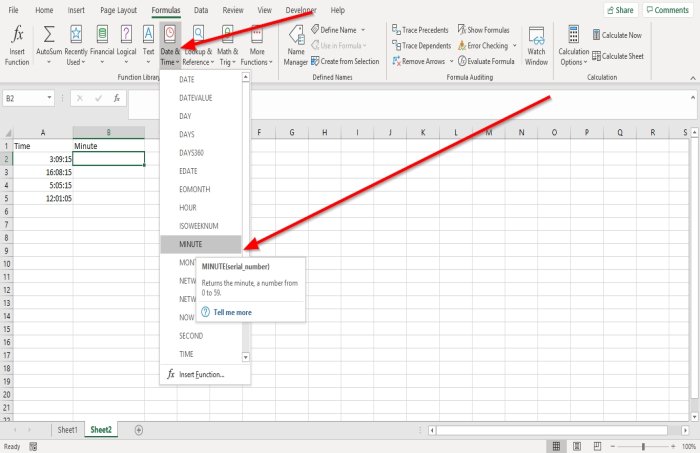Select the Sheet2 tab
This screenshot has height=453, width=700.
101,430
